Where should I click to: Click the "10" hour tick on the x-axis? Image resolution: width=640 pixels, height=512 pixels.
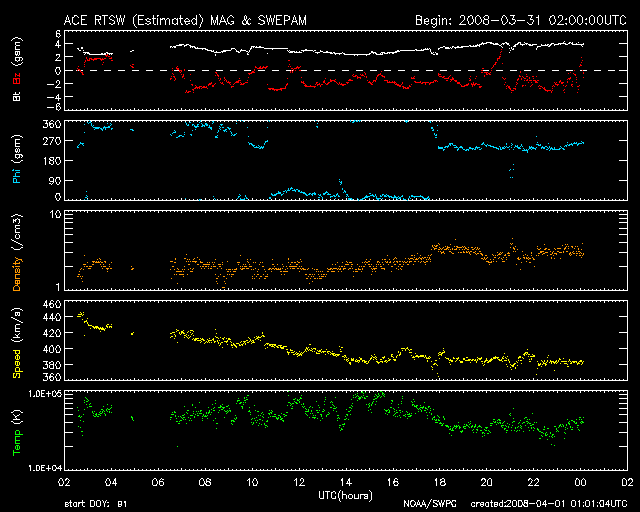pyautogui.click(x=252, y=482)
